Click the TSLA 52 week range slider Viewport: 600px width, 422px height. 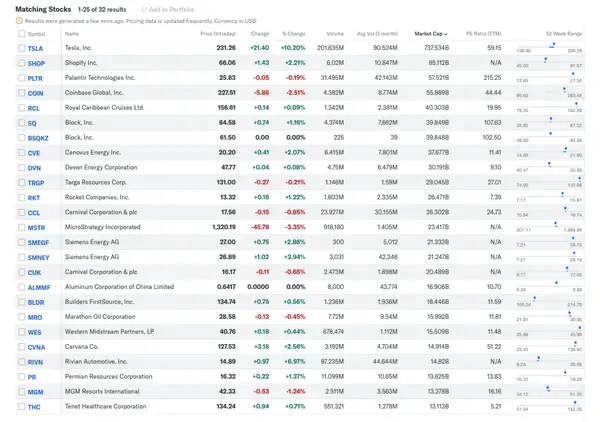point(549,48)
